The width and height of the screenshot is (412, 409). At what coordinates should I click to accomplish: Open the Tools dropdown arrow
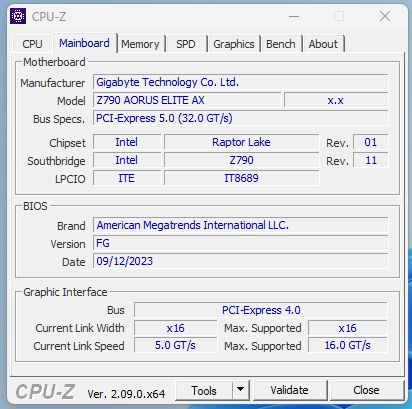[241, 390]
